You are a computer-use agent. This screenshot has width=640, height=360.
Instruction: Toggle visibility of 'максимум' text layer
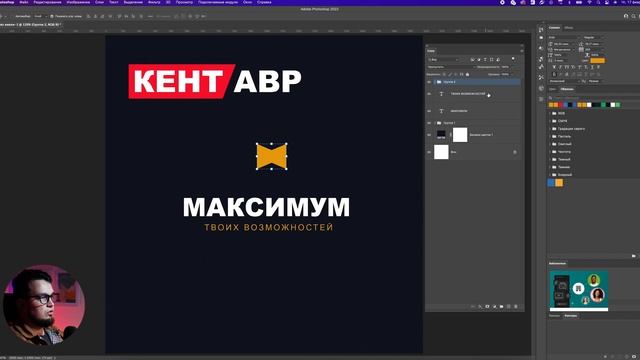click(x=429, y=111)
